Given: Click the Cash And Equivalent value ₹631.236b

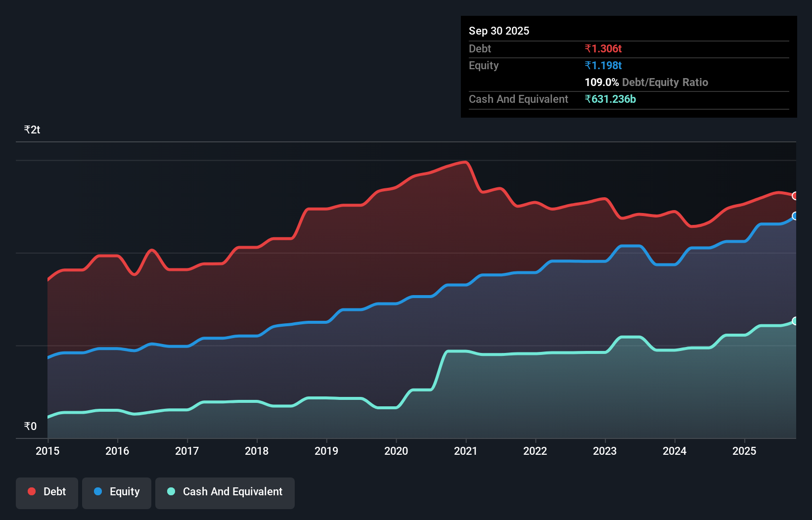Looking at the screenshot, I should pos(610,99).
